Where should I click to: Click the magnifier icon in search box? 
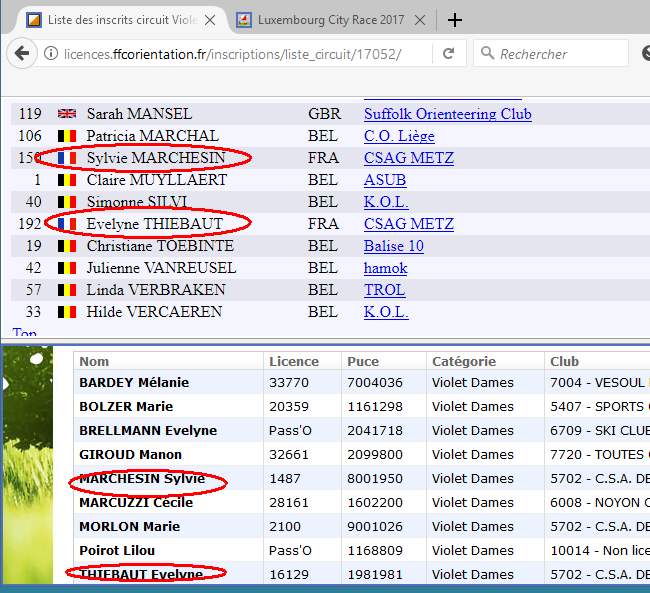tap(488, 53)
